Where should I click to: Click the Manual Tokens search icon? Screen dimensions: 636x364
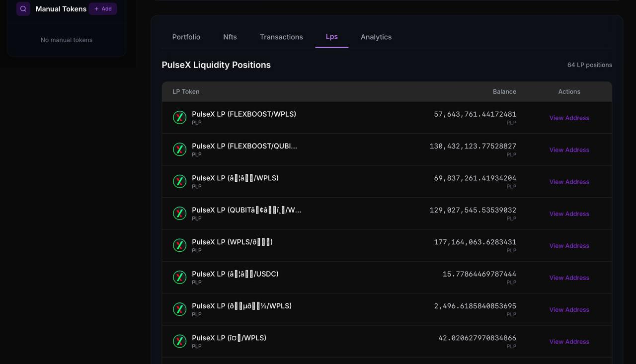point(23,9)
